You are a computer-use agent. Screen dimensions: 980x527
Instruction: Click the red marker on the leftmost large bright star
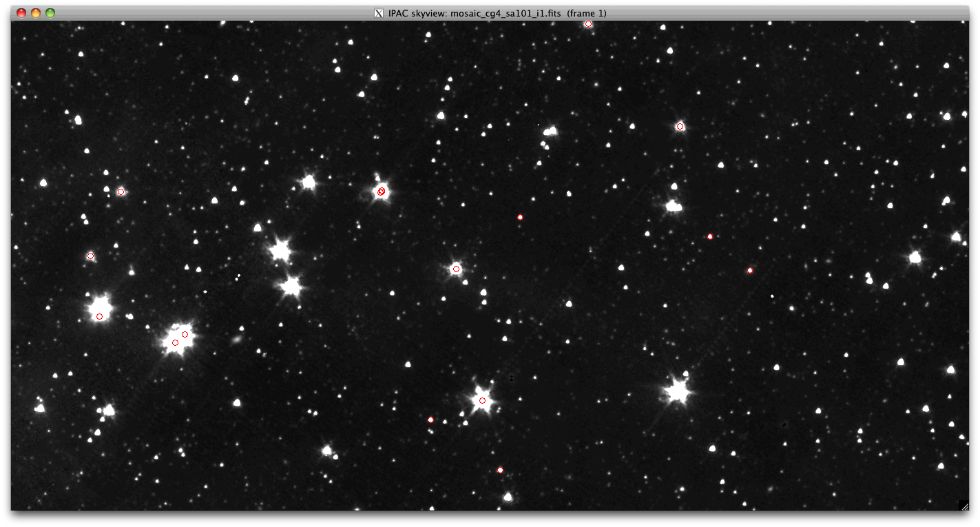coord(100,316)
